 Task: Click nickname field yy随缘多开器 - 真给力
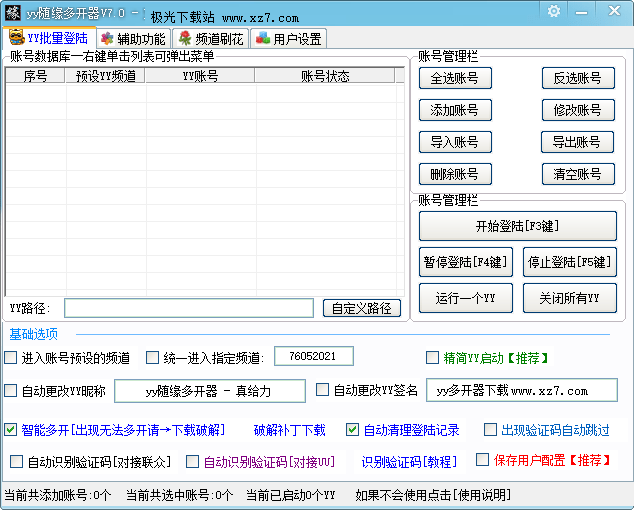[210, 391]
